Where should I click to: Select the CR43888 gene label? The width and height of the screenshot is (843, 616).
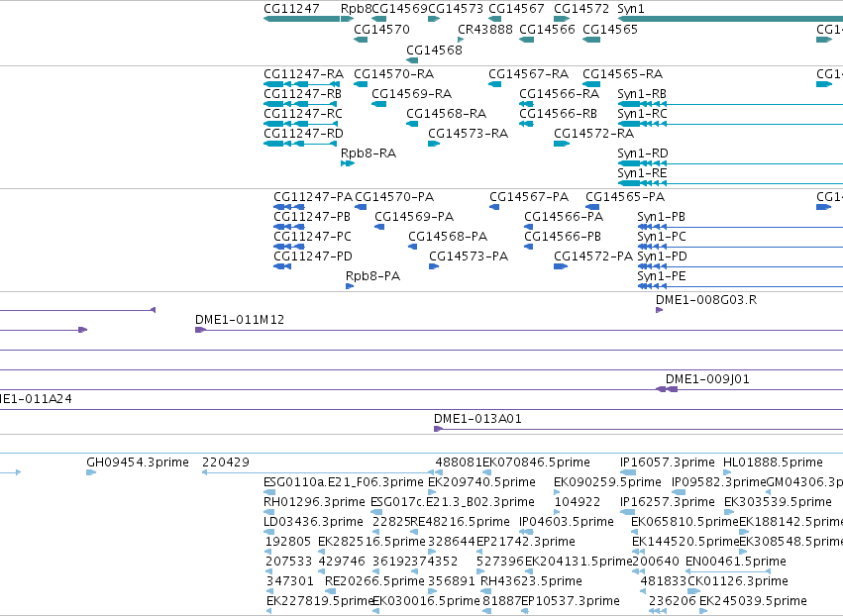(x=485, y=29)
